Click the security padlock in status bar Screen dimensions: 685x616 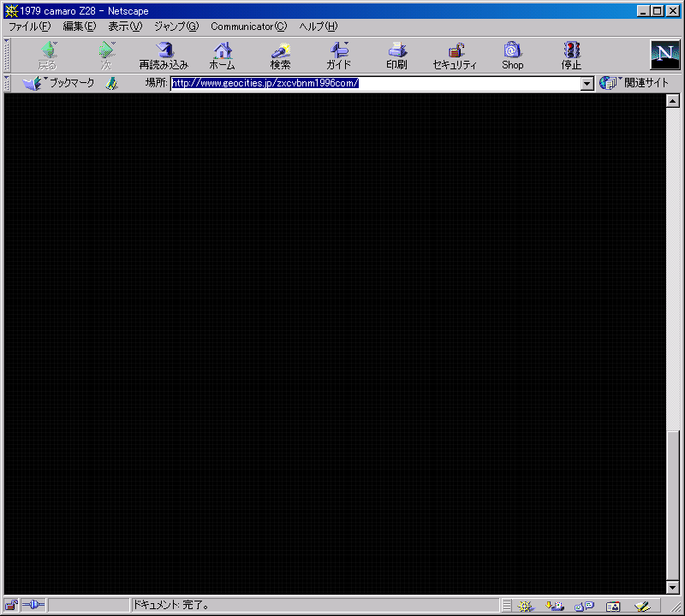pos(11,606)
